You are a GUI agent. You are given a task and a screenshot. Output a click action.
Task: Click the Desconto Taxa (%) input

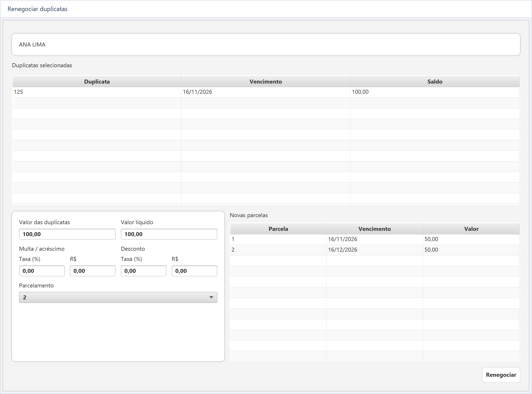coord(143,271)
